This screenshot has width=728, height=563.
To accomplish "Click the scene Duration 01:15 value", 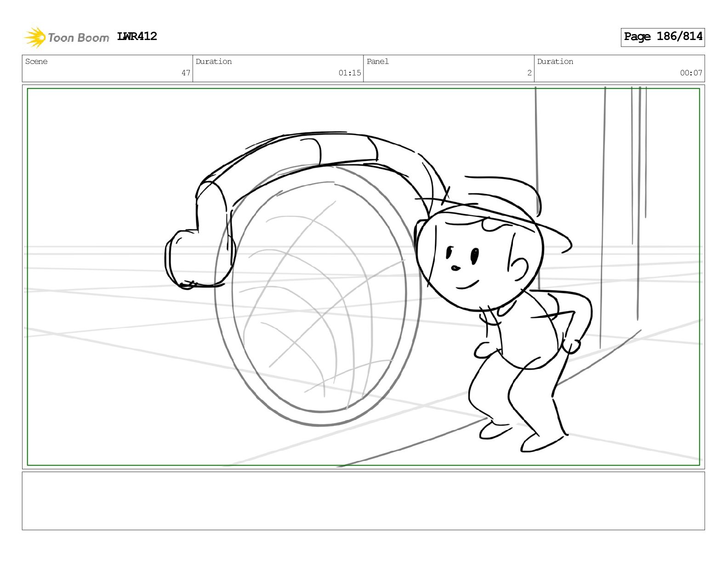I will 350,73.
